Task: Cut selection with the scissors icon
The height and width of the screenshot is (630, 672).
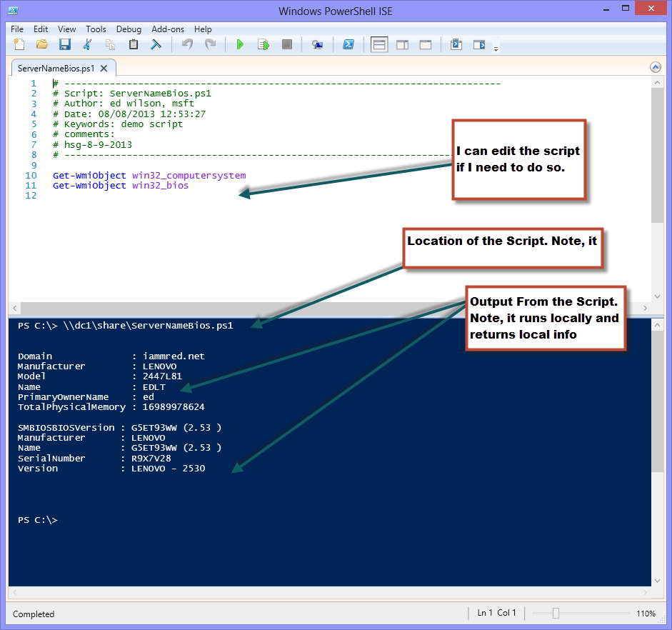Action: [x=87, y=44]
